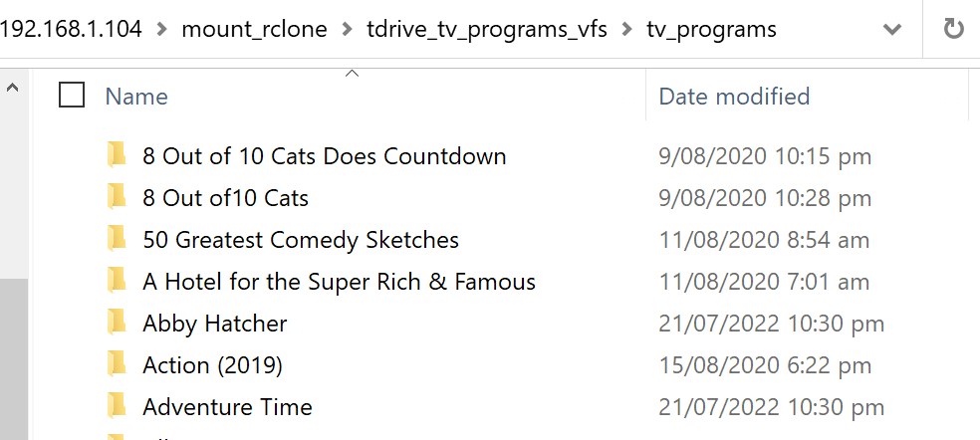The width and height of the screenshot is (980, 440).
Task: Open the address bar history dropdown
Action: coord(891,30)
